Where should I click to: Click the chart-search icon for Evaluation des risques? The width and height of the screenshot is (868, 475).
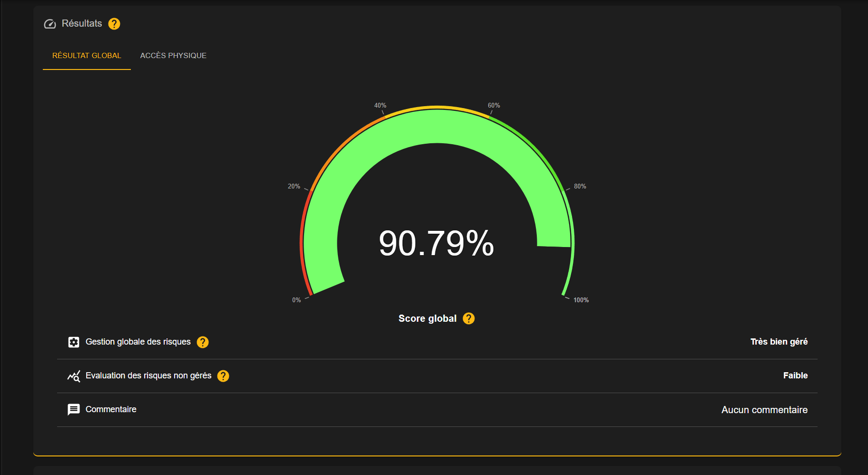tap(74, 376)
